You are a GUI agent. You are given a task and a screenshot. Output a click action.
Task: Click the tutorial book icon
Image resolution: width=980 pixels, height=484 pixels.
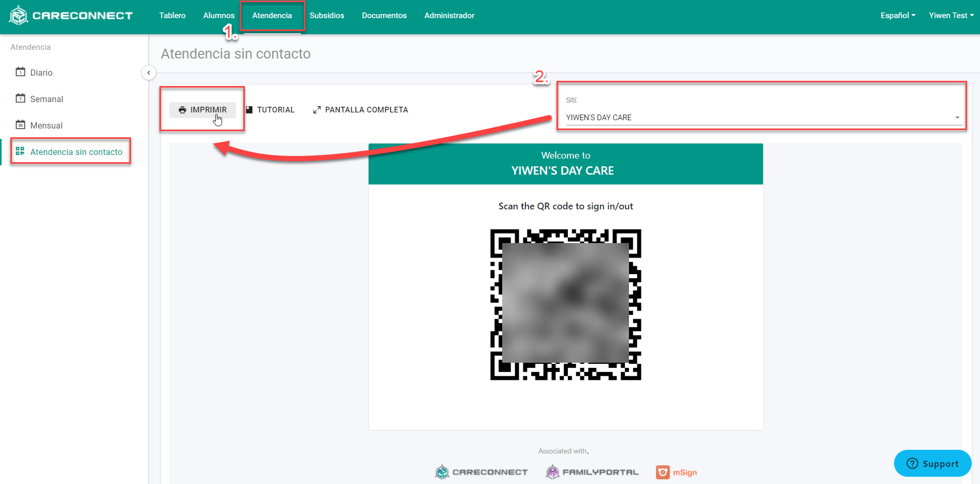249,110
